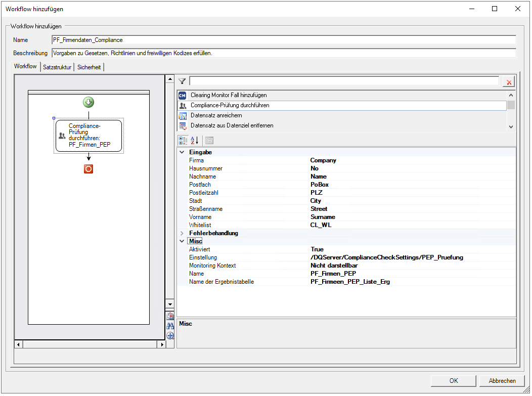Click the binoculars search icon below canvas
The width and height of the screenshot is (532, 396).
tap(170, 326)
